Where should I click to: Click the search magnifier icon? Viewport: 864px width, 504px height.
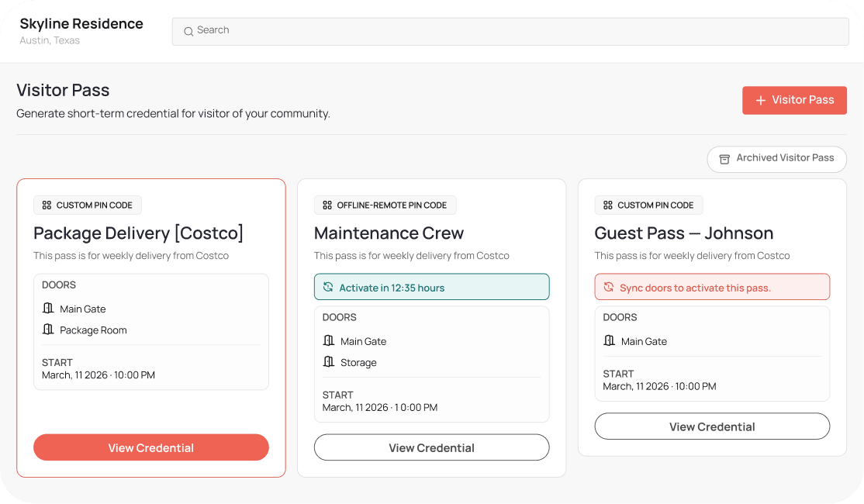point(188,31)
